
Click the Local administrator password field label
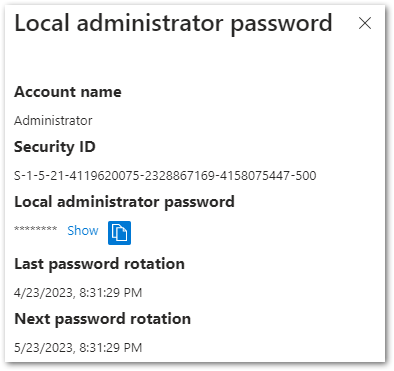coord(124,202)
